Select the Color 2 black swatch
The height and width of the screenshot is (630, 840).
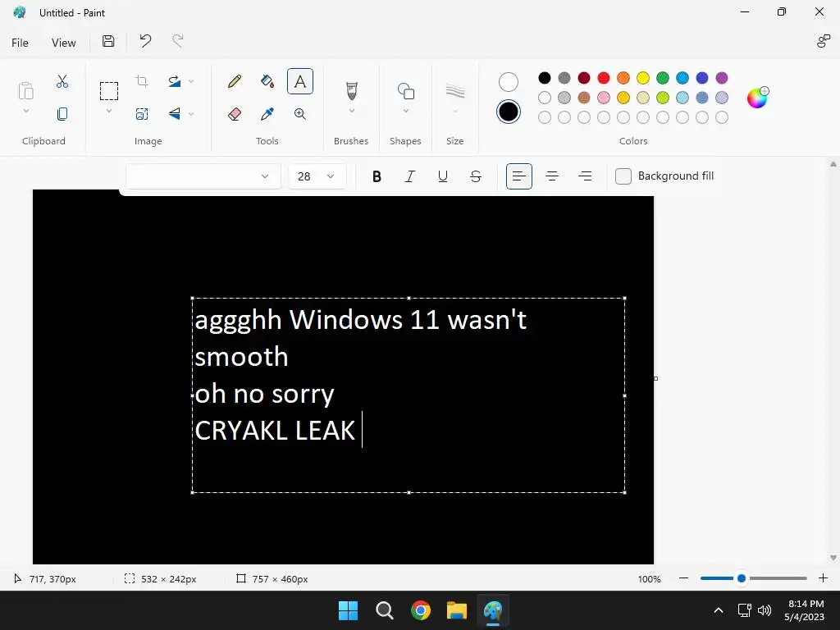point(509,112)
